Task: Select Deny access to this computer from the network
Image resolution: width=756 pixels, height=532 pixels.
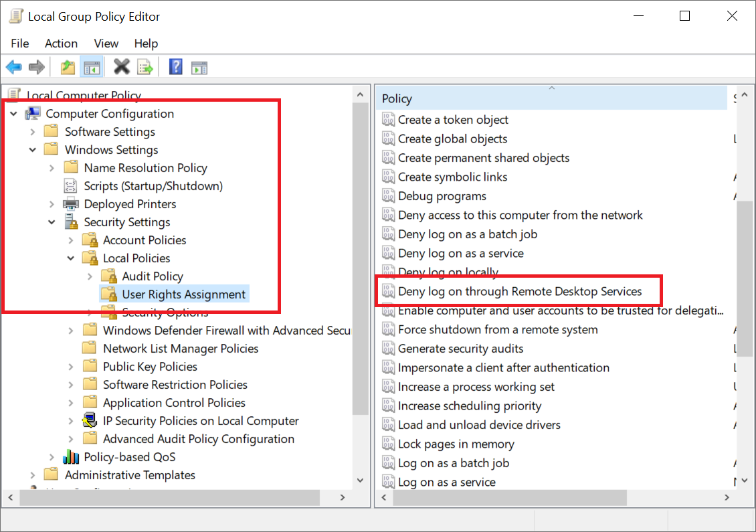Action: [x=521, y=215]
